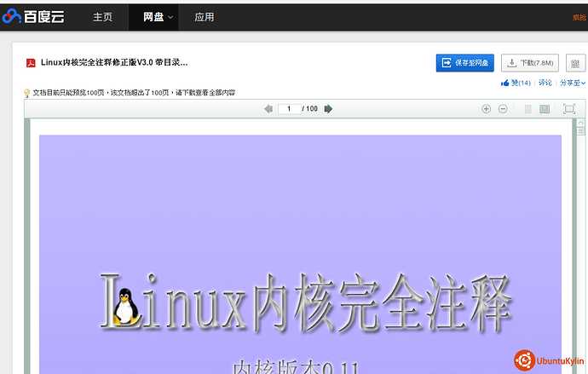Click the light bulb tip icon

click(27, 93)
